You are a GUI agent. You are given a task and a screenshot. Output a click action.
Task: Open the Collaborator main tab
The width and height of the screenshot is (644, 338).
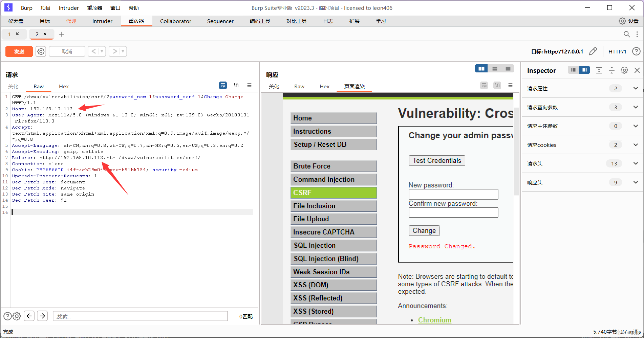click(x=175, y=21)
